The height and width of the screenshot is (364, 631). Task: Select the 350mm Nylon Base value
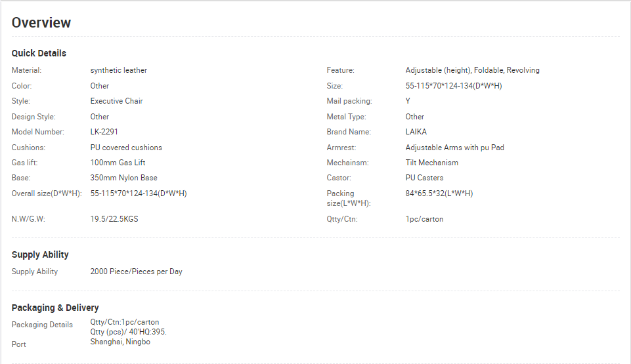point(123,178)
